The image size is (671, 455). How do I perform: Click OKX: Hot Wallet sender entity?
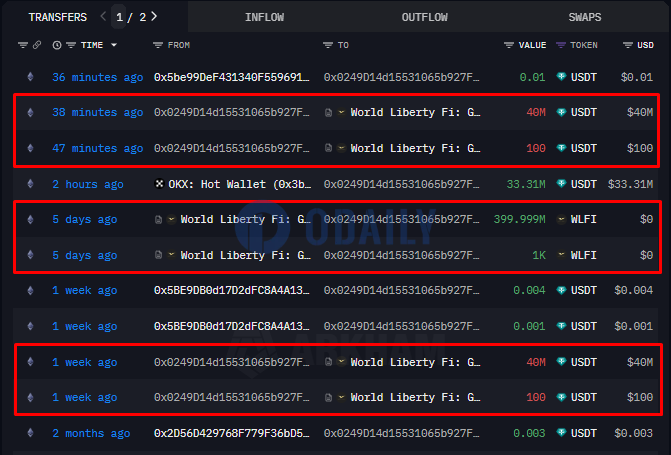point(240,184)
